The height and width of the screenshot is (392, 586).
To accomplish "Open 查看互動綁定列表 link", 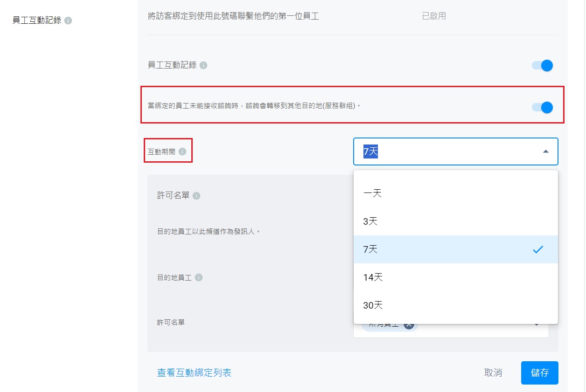I will tap(194, 373).
